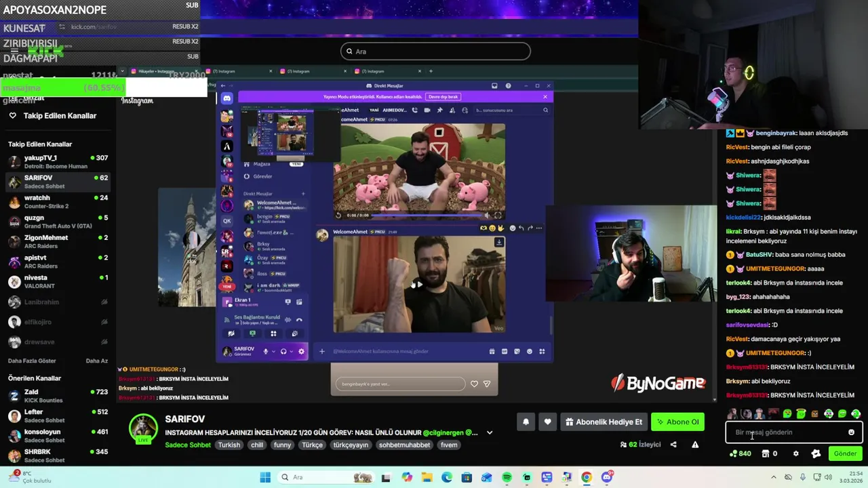Click the Gönder send button
The width and height of the screenshot is (868, 488).
[845, 453]
